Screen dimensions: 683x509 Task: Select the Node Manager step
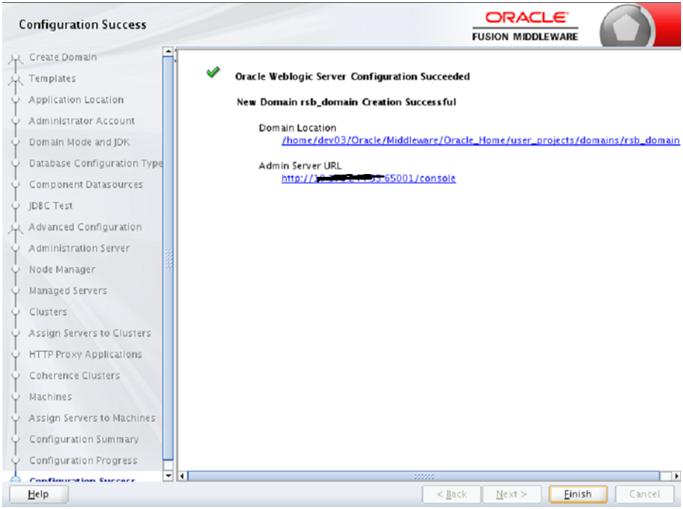pos(62,270)
